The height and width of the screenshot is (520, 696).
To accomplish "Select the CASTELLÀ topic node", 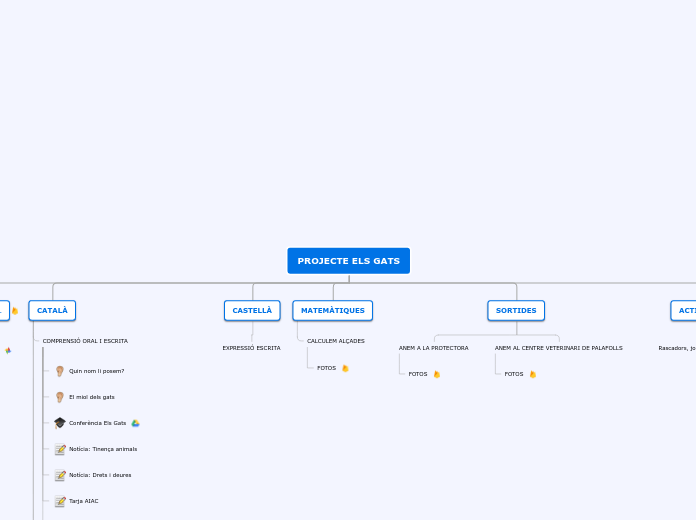I will [x=252, y=311].
